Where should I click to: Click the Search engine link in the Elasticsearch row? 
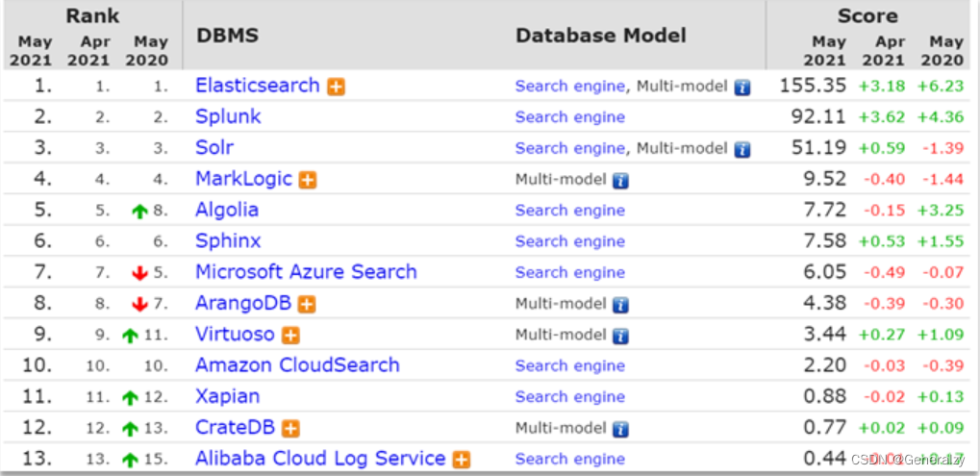570,87
